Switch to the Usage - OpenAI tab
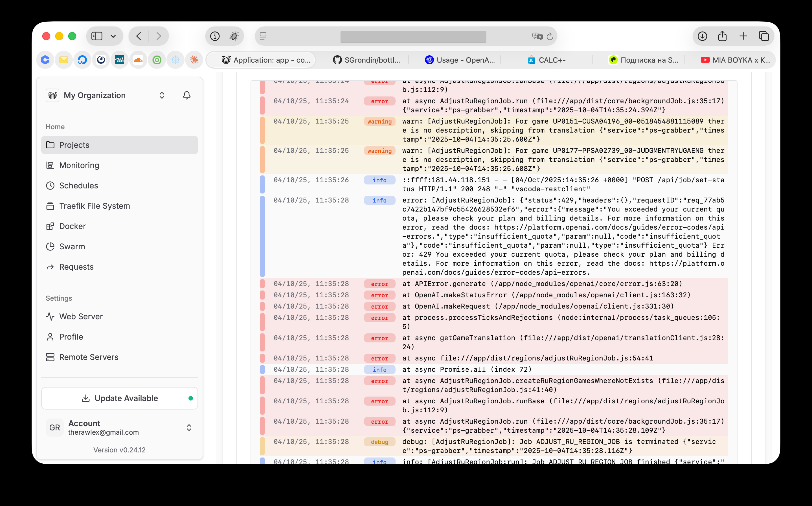 460,60
